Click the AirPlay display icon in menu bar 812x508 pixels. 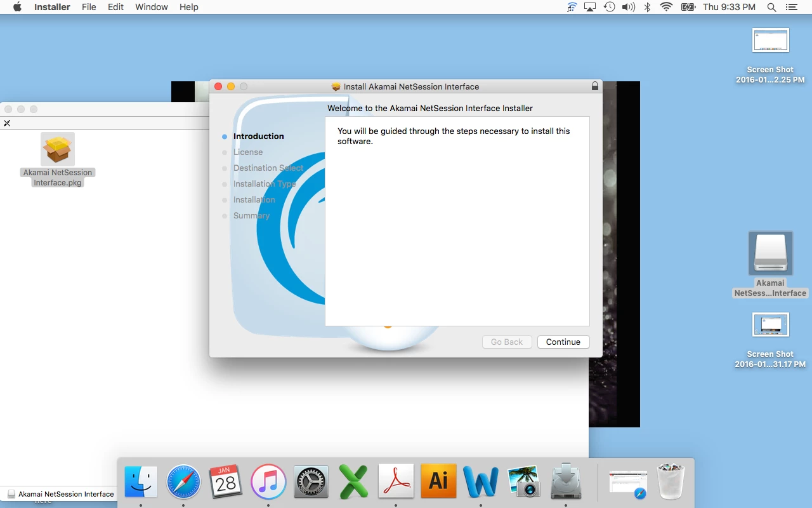(591, 7)
